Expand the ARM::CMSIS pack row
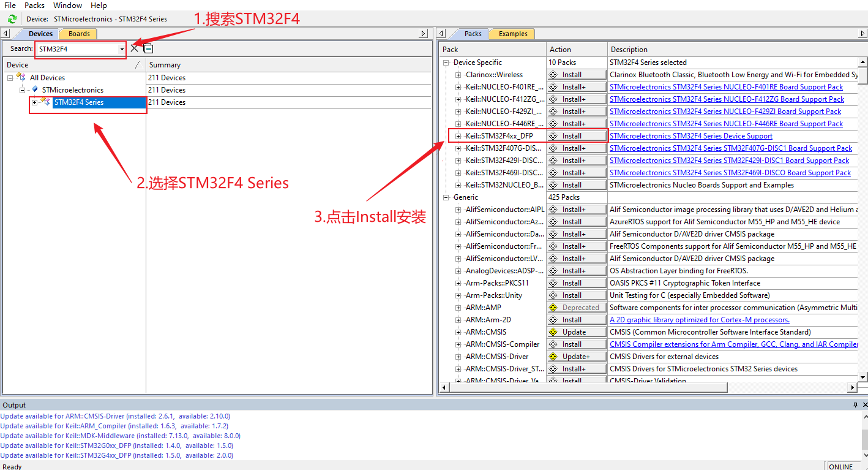The height and width of the screenshot is (470, 868). click(458, 332)
